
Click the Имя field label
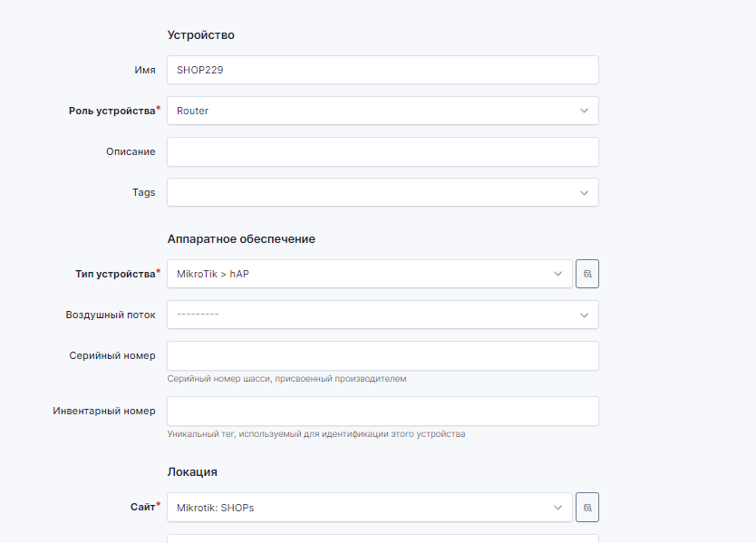coord(144,70)
